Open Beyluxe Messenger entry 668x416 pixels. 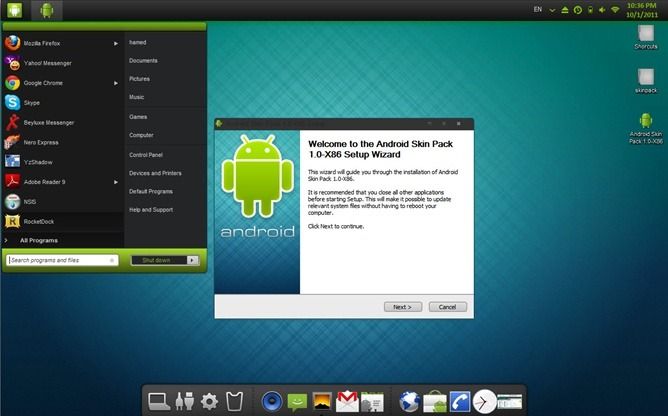coord(63,123)
